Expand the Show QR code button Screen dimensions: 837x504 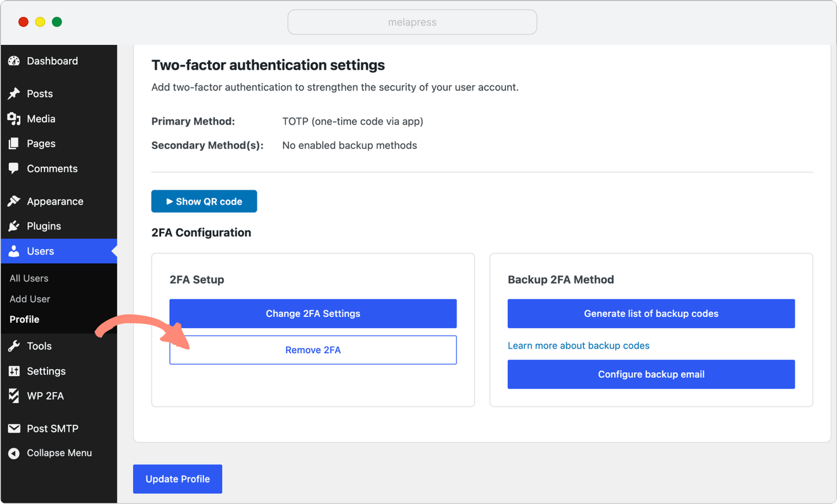click(x=204, y=201)
